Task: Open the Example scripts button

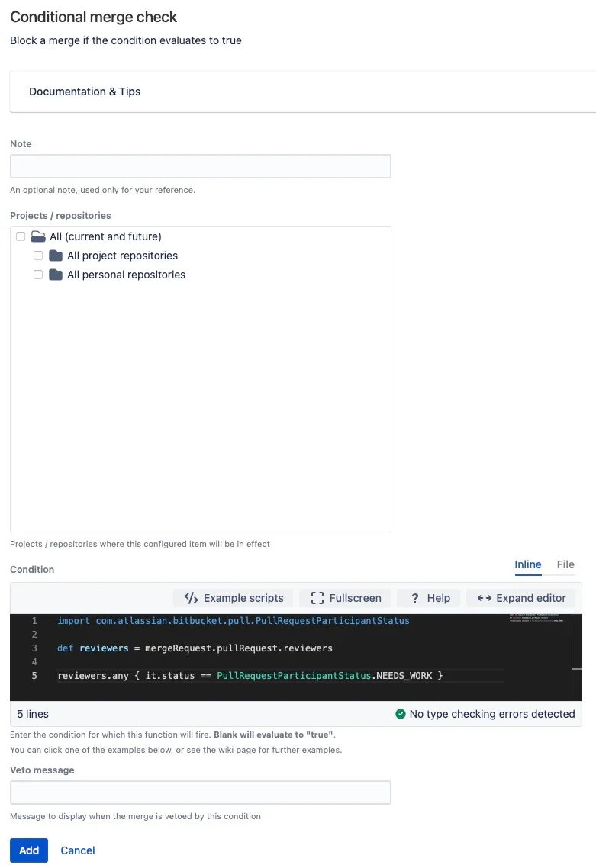Action: [234, 598]
